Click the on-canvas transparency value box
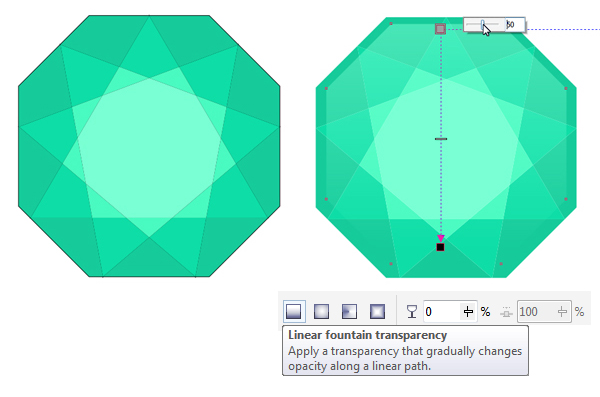Viewport: 600px width, 397px height. tap(515, 25)
